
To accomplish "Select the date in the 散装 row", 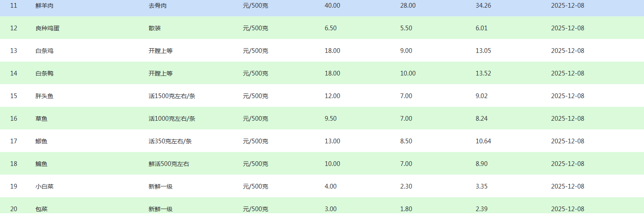I will click(x=568, y=28).
